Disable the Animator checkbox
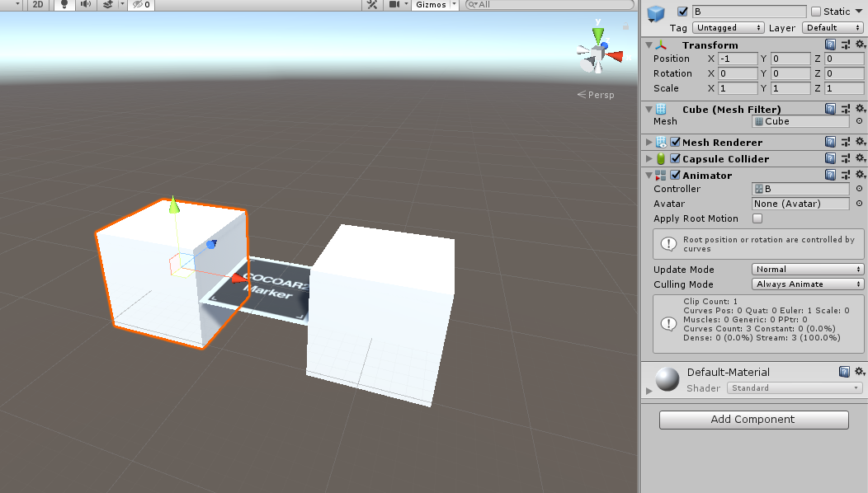Viewport: 868px width, 493px height. pyautogui.click(x=676, y=175)
